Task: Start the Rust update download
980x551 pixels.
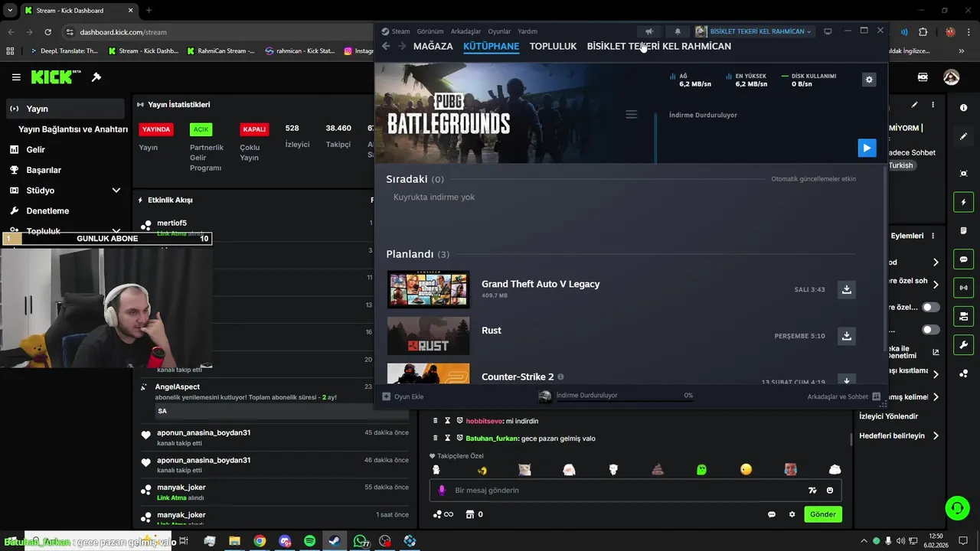Action: 846,336
